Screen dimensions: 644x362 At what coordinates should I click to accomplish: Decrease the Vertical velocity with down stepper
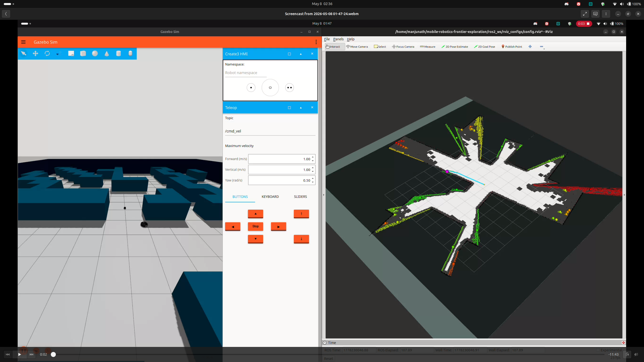click(x=313, y=171)
